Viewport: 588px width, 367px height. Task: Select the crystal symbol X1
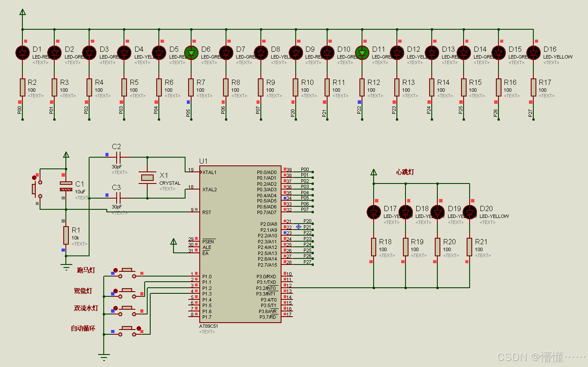[148, 177]
